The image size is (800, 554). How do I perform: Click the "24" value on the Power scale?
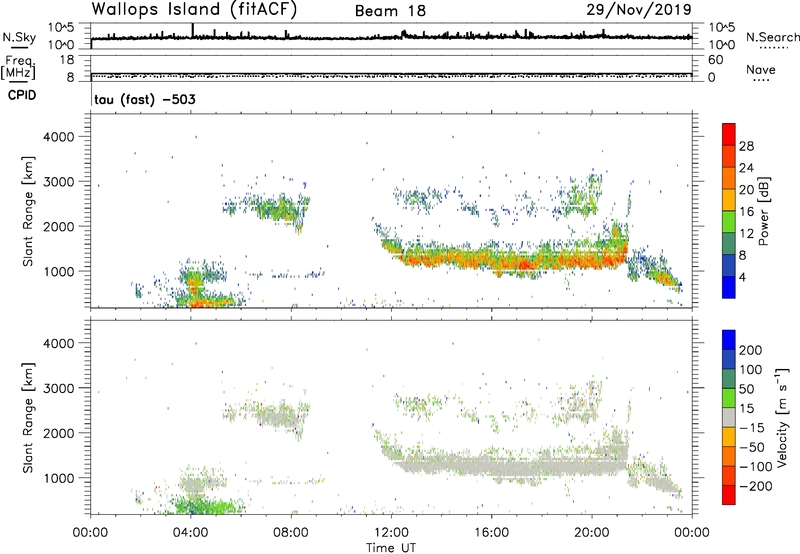pos(746,168)
